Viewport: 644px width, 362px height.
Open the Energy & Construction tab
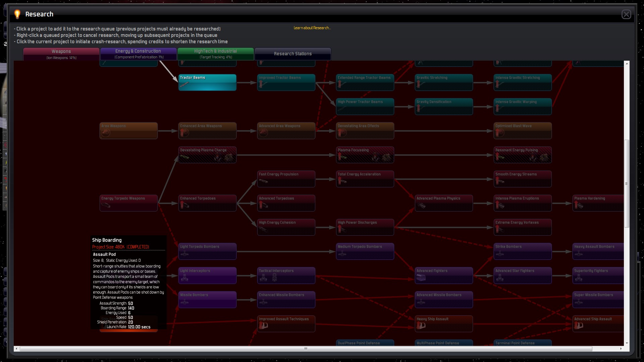tap(138, 54)
